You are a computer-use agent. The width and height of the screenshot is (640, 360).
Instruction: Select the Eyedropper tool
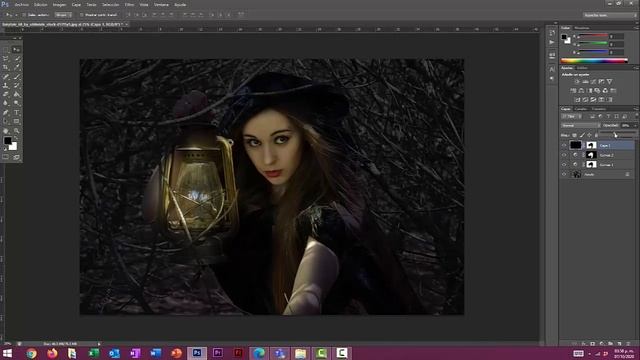[16, 68]
